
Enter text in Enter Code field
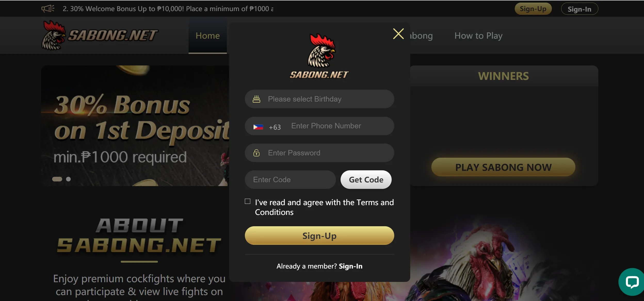[x=290, y=179]
